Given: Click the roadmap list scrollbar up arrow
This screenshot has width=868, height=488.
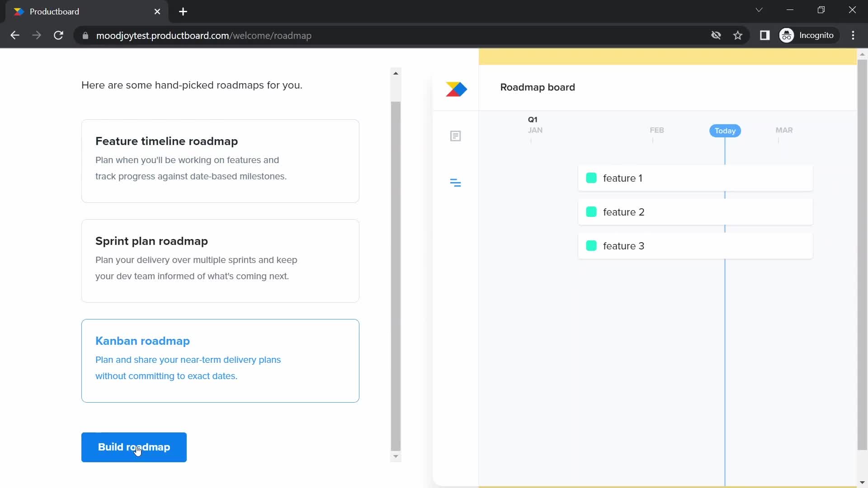Looking at the screenshot, I should coord(396,73).
